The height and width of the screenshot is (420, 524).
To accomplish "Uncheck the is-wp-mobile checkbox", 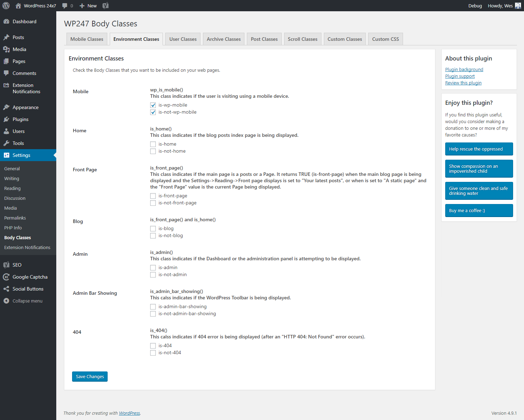I will point(153,105).
